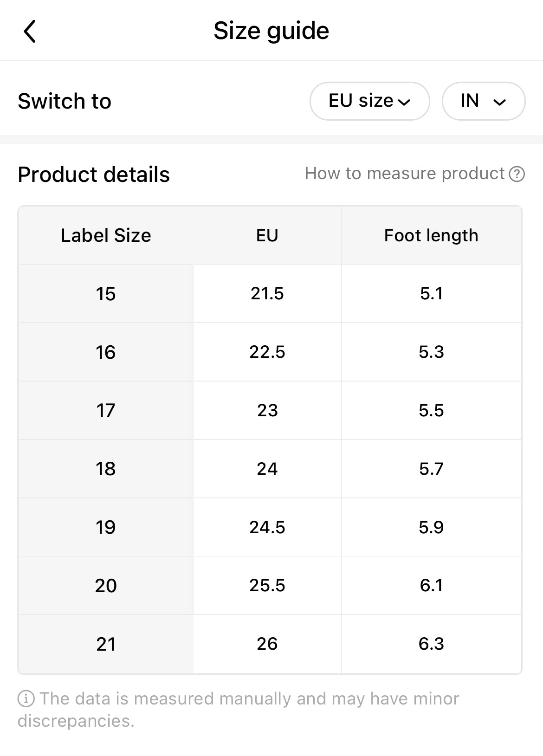Screen dimensions: 543x756
Task: Click the Size guide title
Action: click(271, 31)
